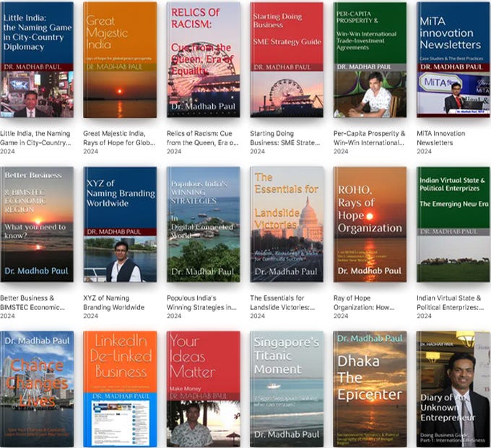
Task: Click the title 'Little India, the Naming Game in City-Country...'
Action: (x=35, y=138)
